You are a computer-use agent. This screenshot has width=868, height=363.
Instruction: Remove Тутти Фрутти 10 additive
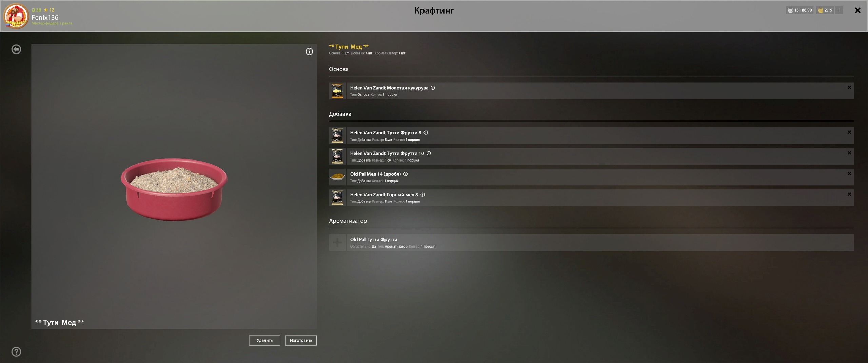(x=849, y=153)
